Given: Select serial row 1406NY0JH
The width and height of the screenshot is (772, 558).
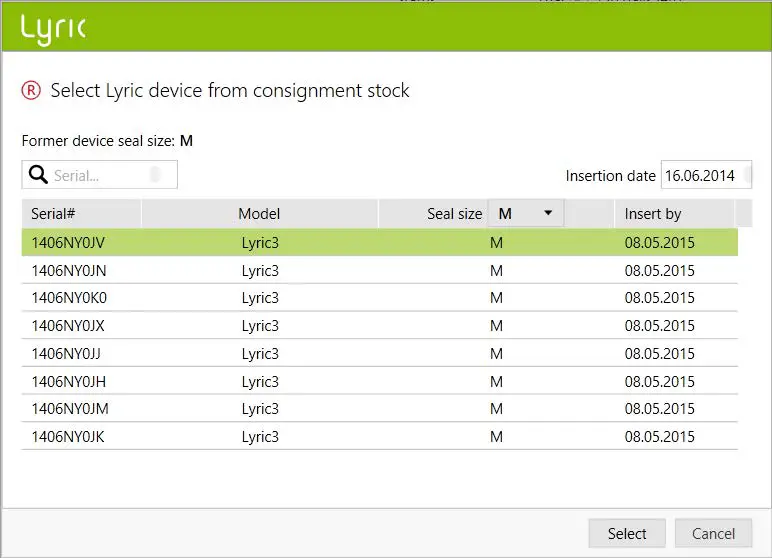Looking at the screenshot, I should (380, 381).
